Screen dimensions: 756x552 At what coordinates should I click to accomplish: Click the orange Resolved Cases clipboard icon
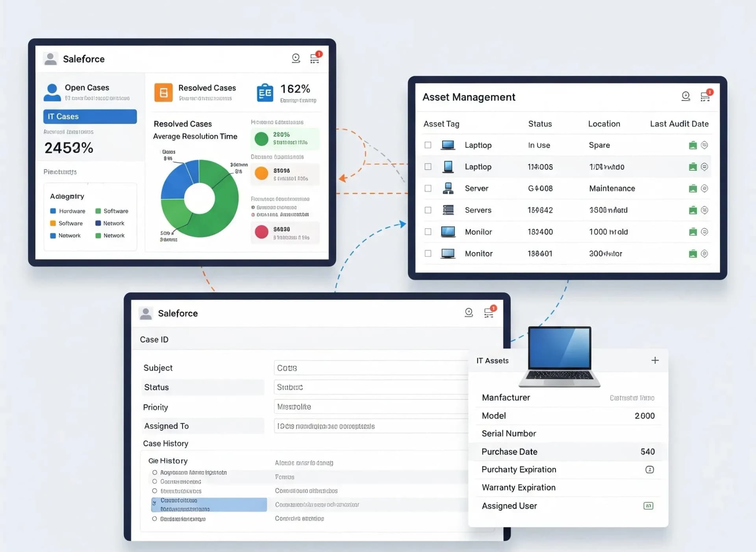[x=163, y=92]
